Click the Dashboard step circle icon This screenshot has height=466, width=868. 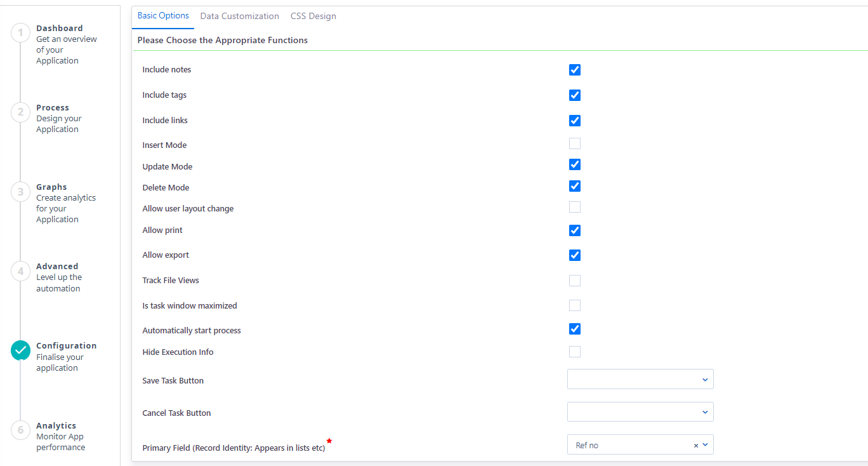click(x=20, y=32)
